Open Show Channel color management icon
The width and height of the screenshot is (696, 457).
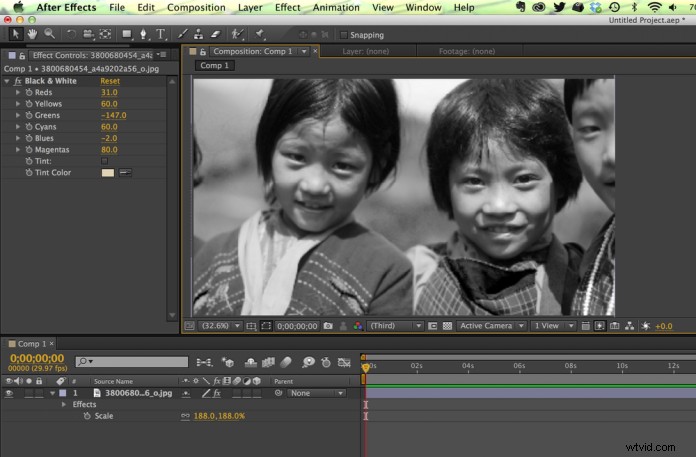click(358, 326)
